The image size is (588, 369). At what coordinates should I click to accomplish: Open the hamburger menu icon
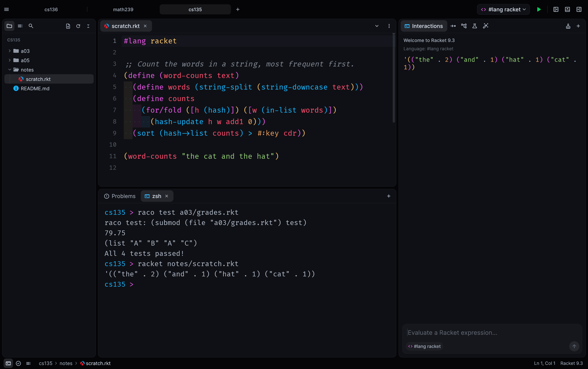pyautogui.click(x=7, y=9)
